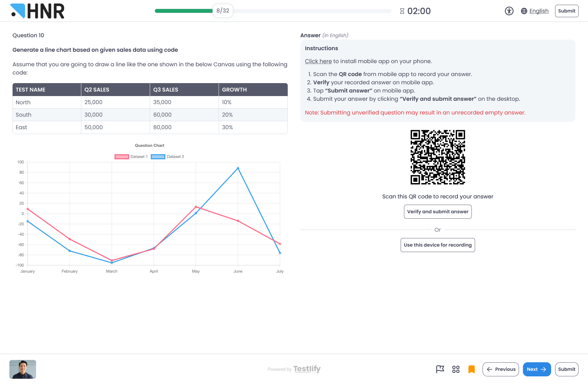Click the top-right Submit button
Screen dimensions: 588x385
pos(567,11)
